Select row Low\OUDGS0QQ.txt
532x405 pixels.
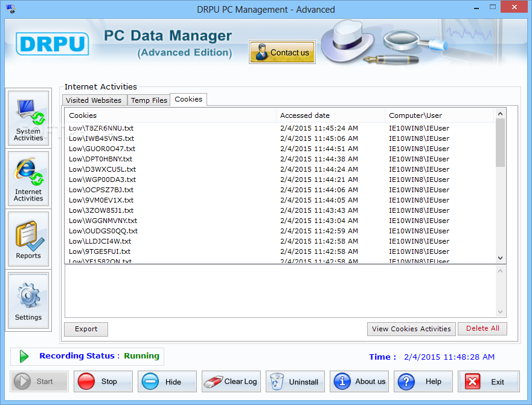pyautogui.click(x=280, y=231)
